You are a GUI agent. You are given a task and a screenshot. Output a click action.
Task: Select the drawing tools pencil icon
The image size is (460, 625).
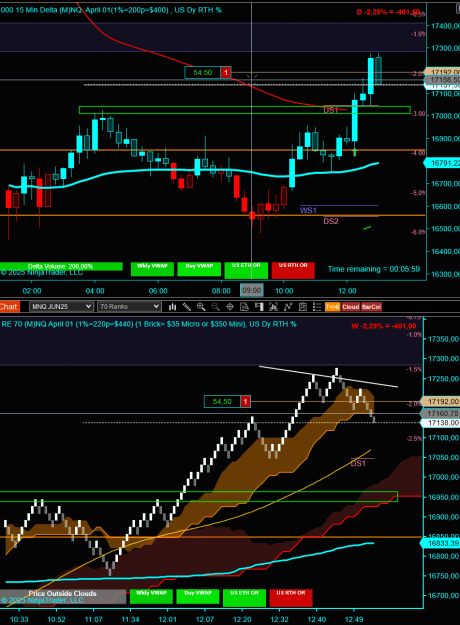point(187,307)
